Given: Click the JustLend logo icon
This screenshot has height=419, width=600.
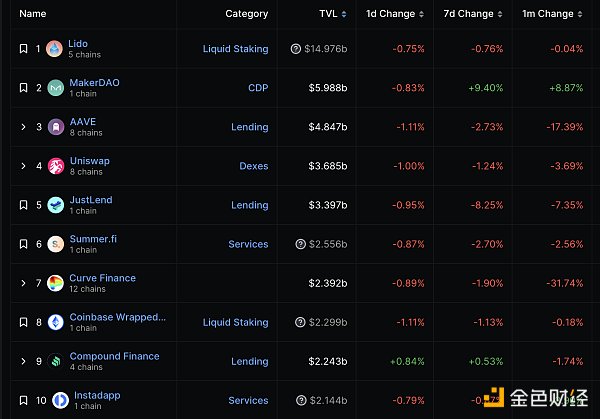Looking at the screenshot, I should [x=54, y=205].
